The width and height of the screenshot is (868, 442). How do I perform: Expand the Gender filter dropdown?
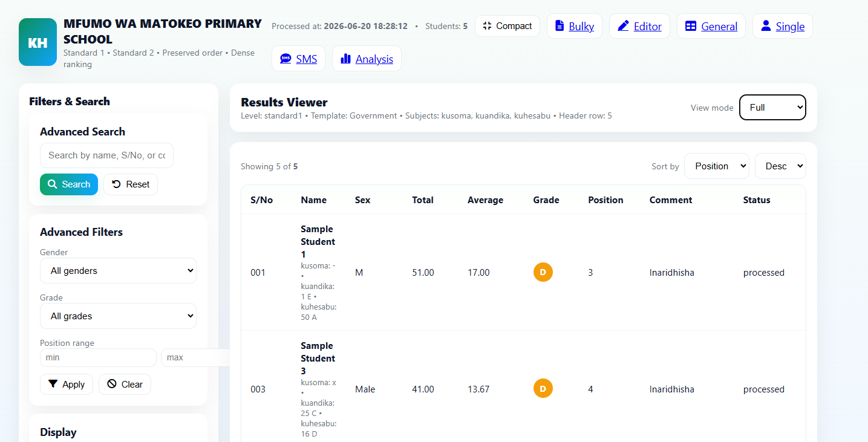pyautogui.click(x=118, y=271)
